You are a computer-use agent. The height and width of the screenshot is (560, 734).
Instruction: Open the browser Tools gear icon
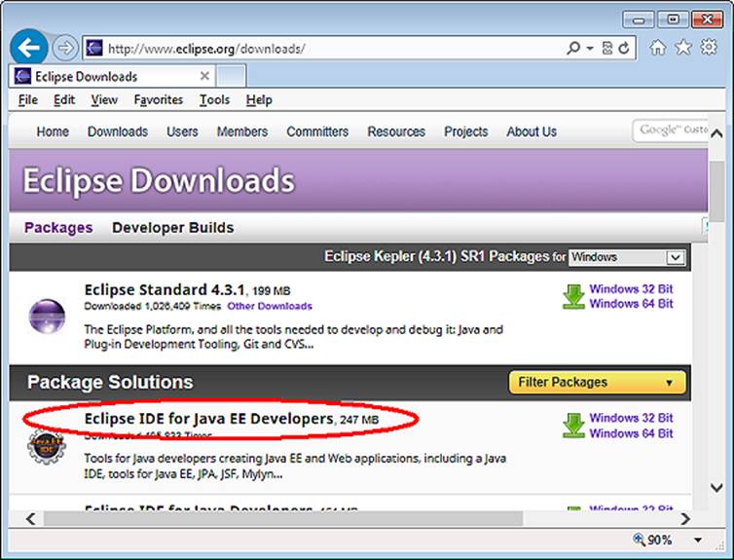pos(709,47)
